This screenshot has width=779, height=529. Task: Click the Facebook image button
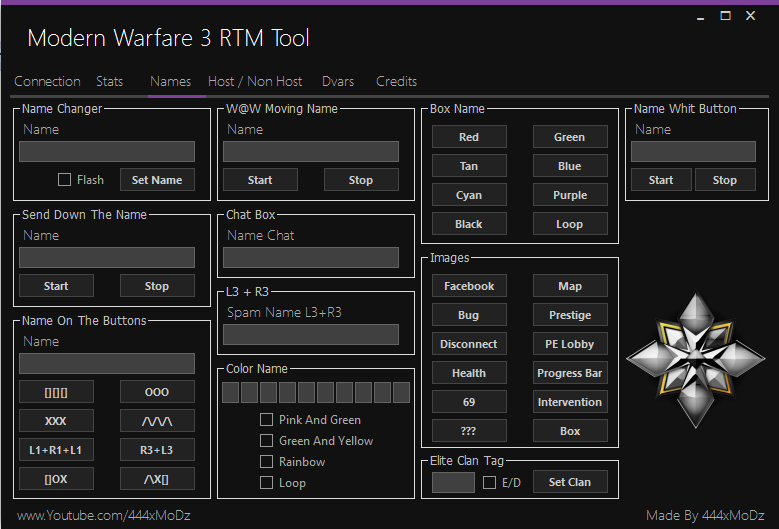(x=469, y=286)
